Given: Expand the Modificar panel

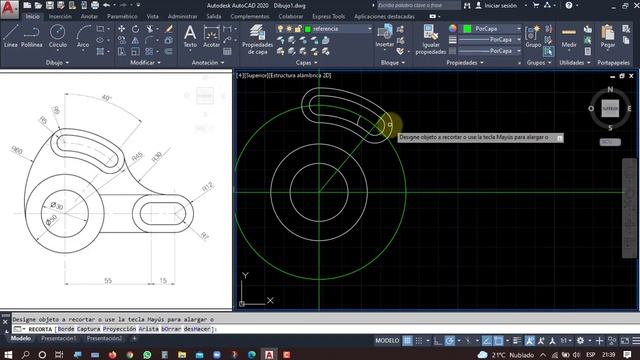Looking at the screenshot, I should [x=145, y=62].
